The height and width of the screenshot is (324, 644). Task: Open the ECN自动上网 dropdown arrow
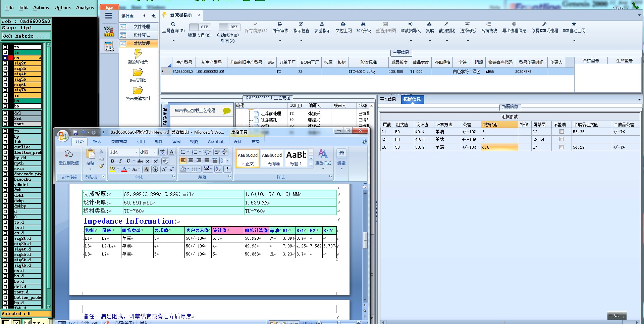574,41
